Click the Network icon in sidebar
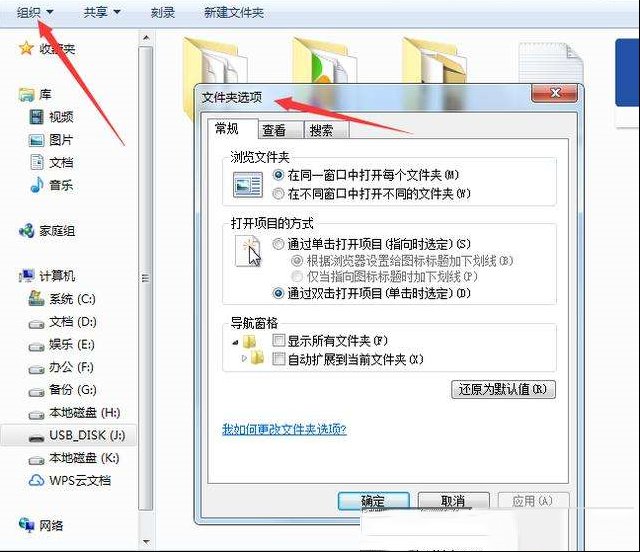The width and height of the screenshot is (640, 552). click(27, 525)
